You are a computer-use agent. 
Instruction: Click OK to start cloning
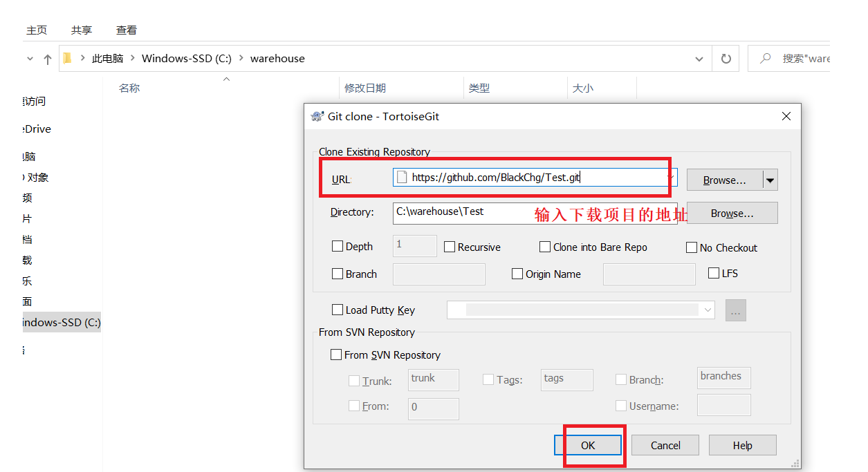(x=588, y=445)
